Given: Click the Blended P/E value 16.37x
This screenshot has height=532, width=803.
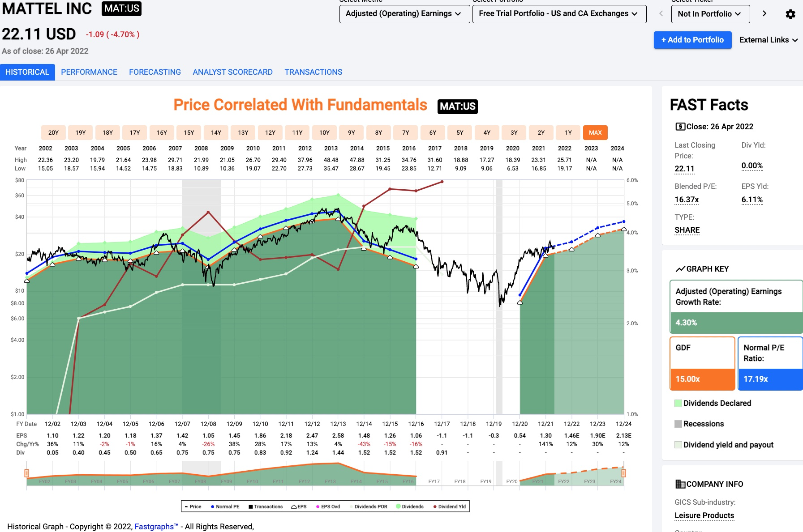Looking at the screenshot, I should point(687,200).
